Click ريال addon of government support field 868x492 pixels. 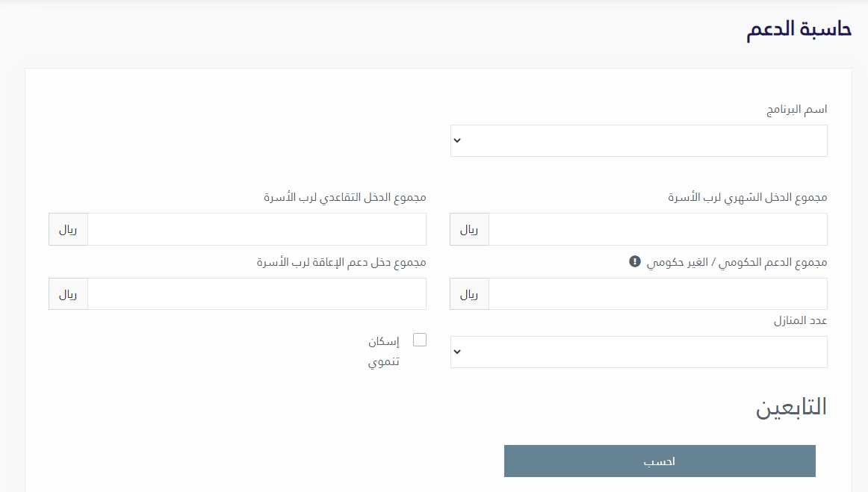[x=469, y=294]
